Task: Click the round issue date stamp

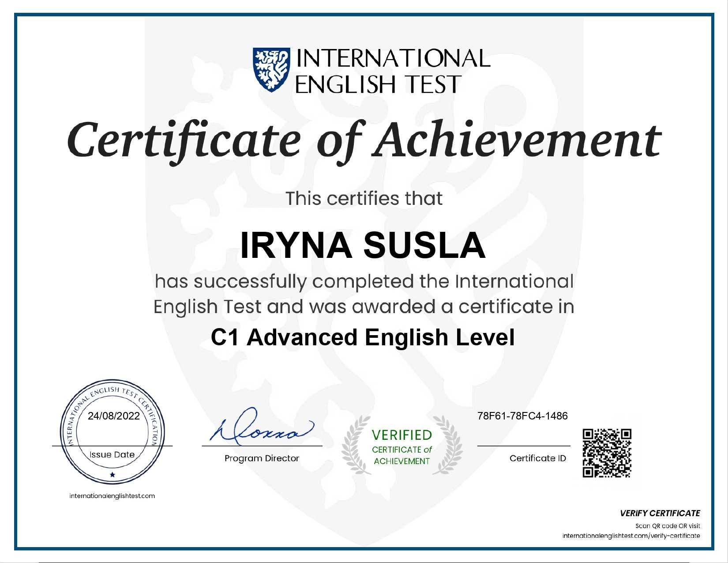Action: coord(112,432)
